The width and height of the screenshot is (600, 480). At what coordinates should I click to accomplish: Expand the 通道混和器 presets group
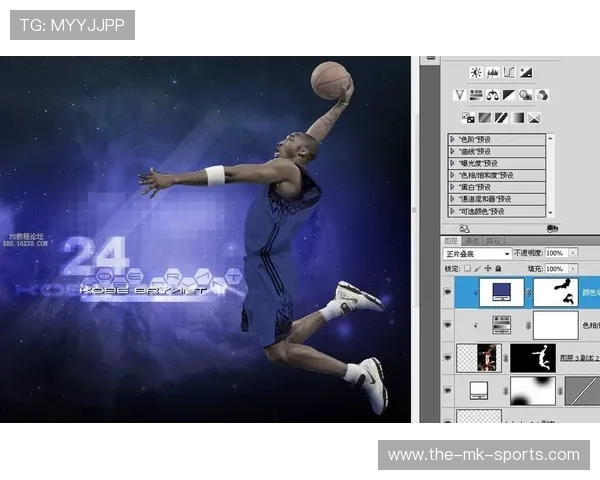point(452,199)
